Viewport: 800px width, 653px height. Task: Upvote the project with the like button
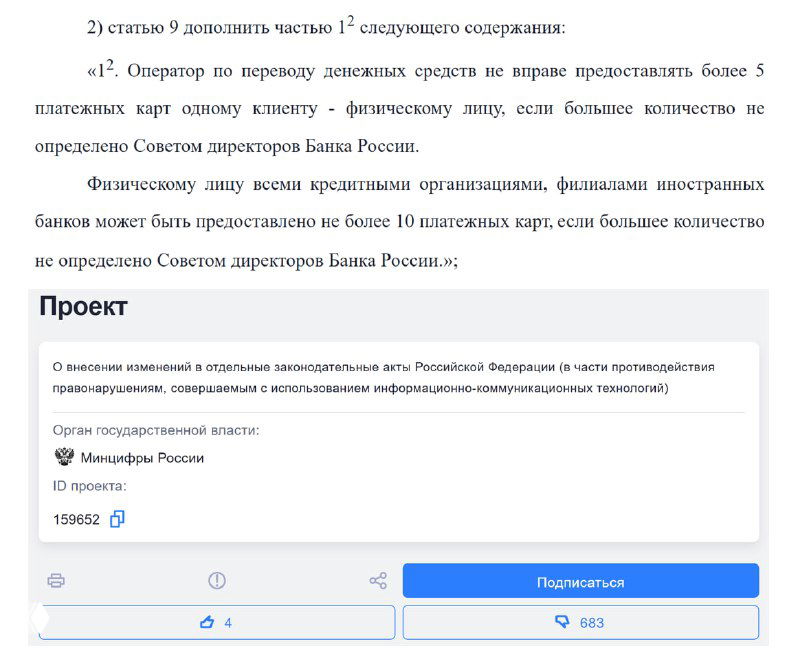218,622
